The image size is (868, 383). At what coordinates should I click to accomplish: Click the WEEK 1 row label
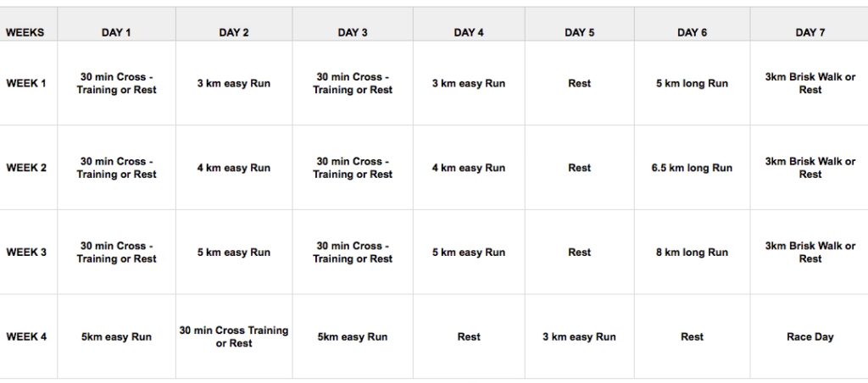coord(26,84)
